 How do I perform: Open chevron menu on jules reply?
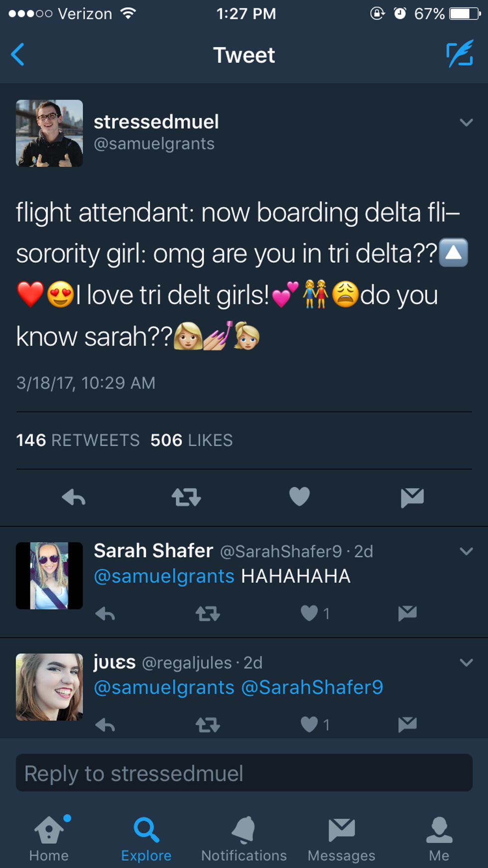coord(466,662)
